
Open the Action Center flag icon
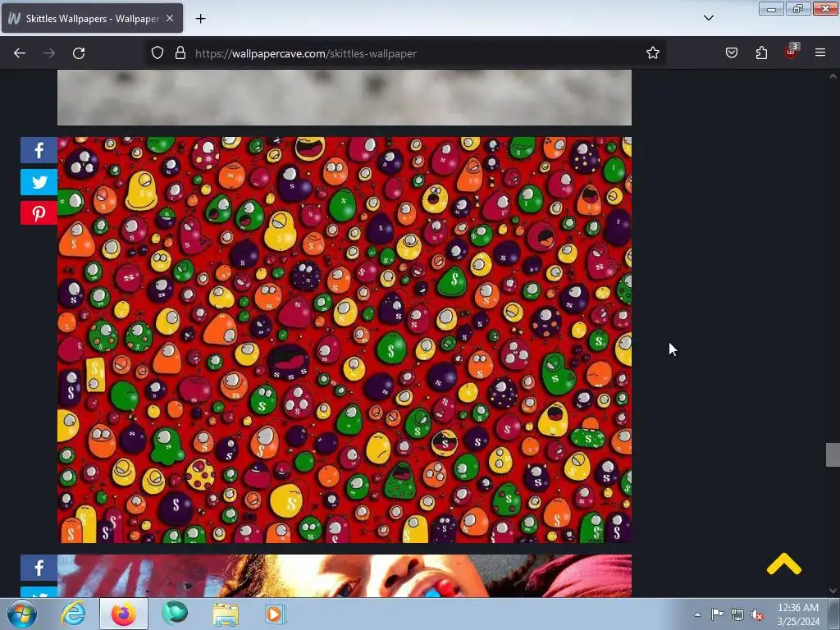point(717,614)
